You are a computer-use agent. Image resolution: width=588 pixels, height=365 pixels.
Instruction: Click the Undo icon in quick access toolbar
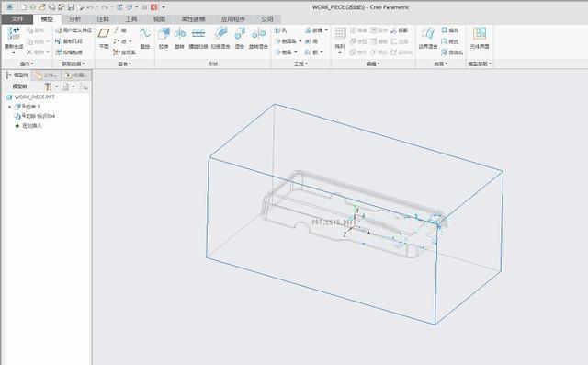tap(90, 7)
